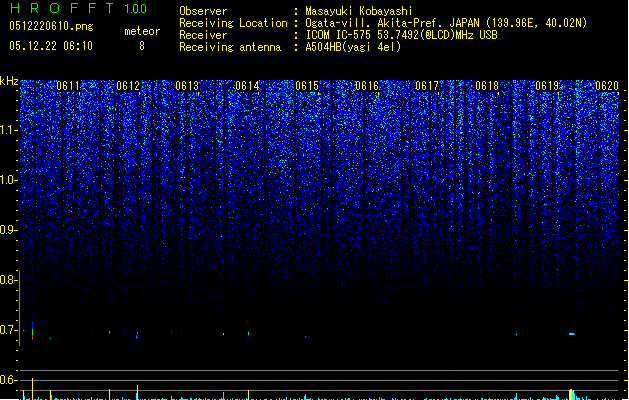Click the bright meteor echo near 0619
The height and width of the screenshot is (400, 629).
(572, 334)
